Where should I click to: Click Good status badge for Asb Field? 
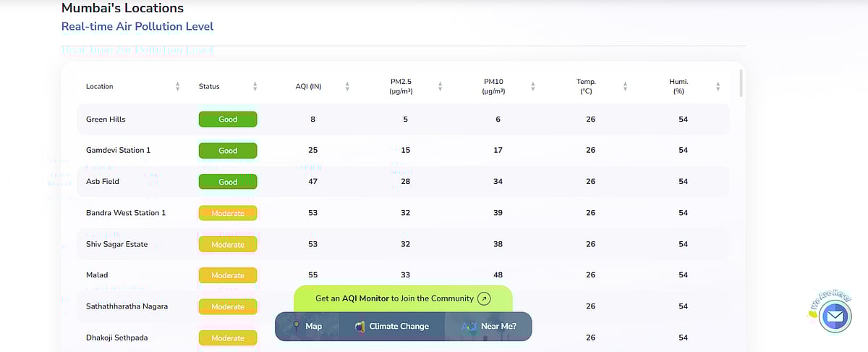point(228,182)
